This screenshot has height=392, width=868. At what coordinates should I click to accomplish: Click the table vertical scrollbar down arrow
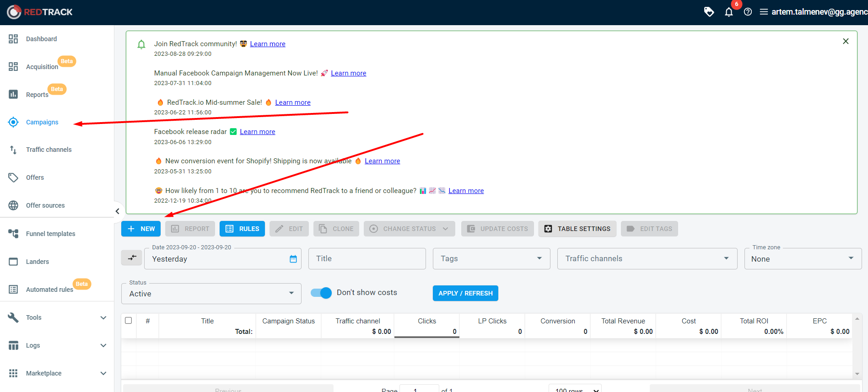point(857,374)
